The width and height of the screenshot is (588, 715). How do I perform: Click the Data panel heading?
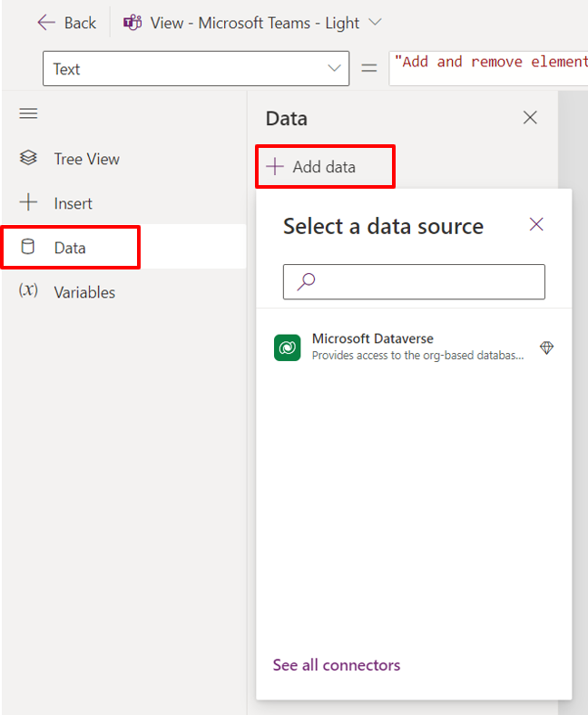point(287,119)
